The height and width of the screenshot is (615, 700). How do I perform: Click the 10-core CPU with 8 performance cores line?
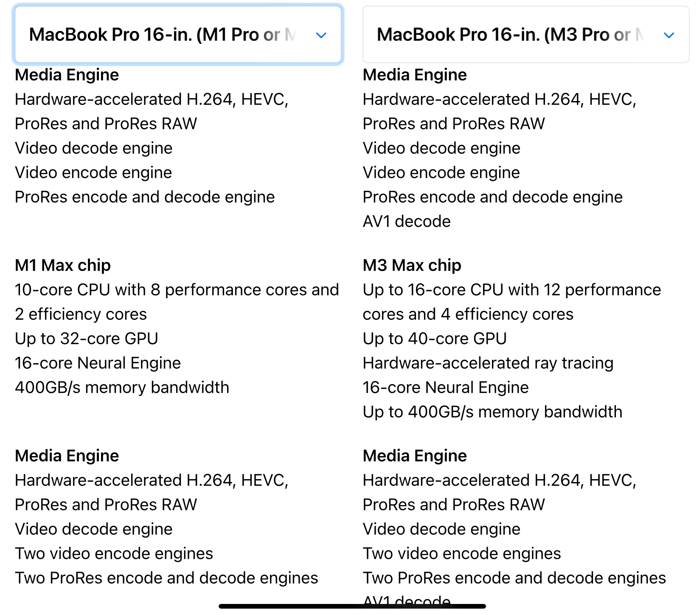177,290
